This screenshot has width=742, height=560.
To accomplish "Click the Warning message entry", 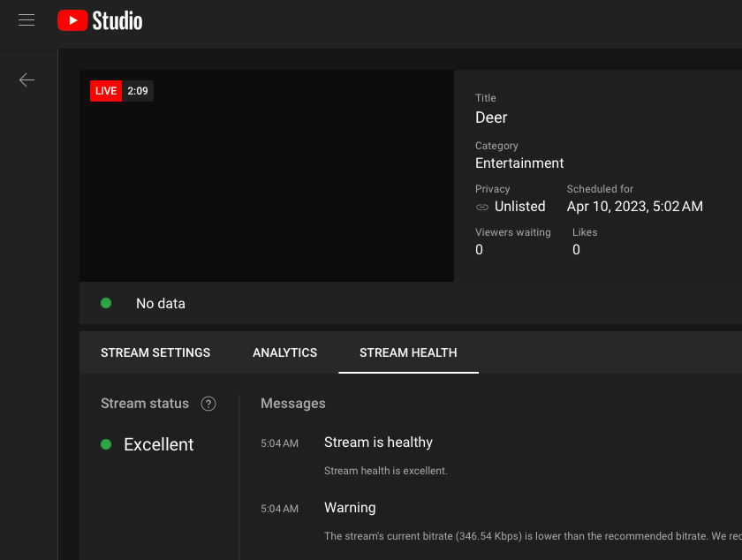I will click(x=350, y=508).
